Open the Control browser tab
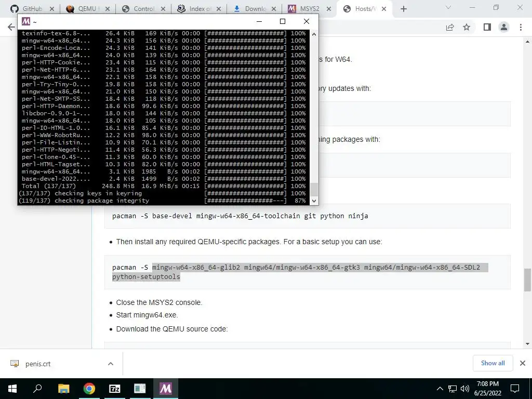 click(x=143, y=9)
